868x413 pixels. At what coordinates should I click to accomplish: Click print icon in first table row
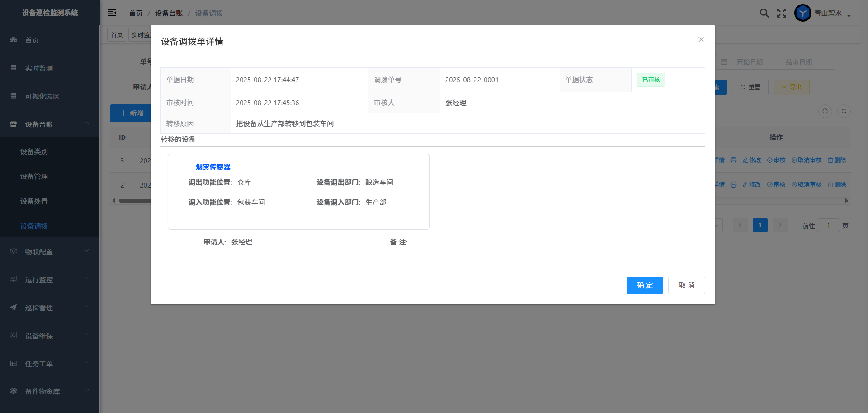[x=733, y=160]
